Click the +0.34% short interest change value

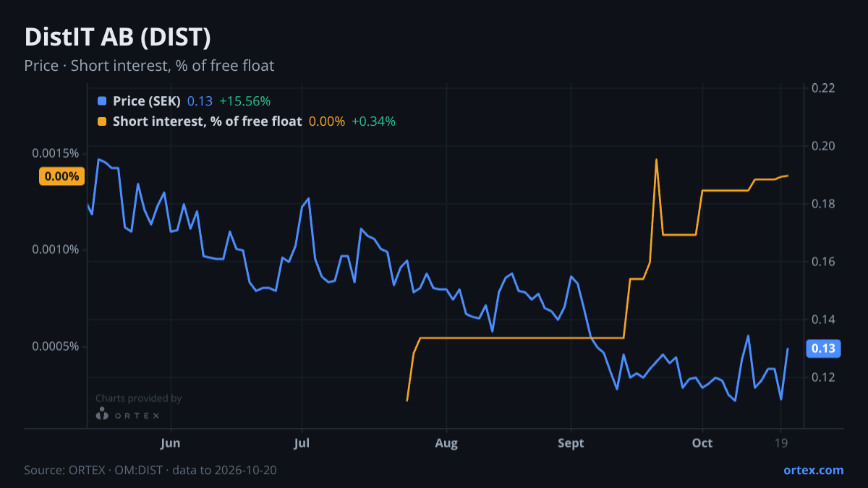[x=373, y=121]
